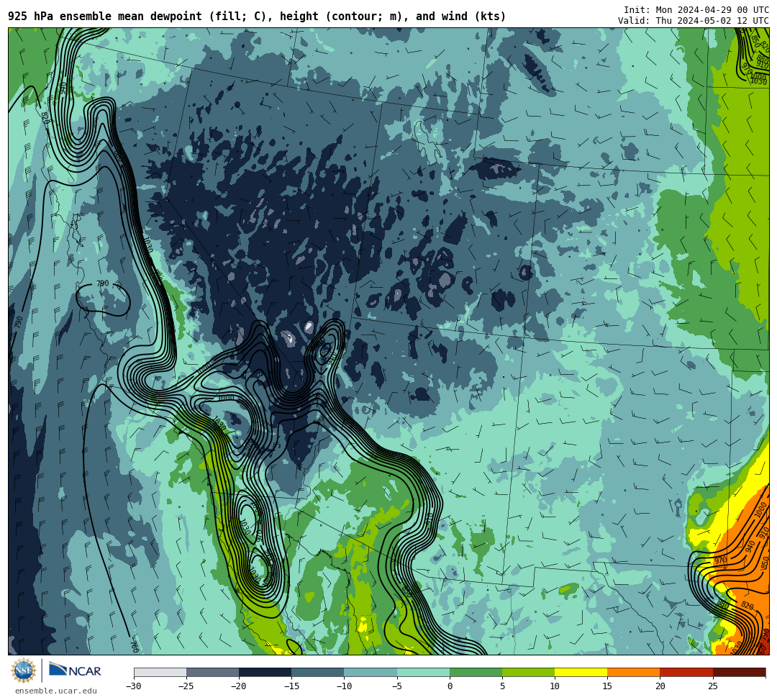Click the orange 15 to 20 colorbar segment
777x700 pixels.
pyautogui.click(x=634, y=672)
